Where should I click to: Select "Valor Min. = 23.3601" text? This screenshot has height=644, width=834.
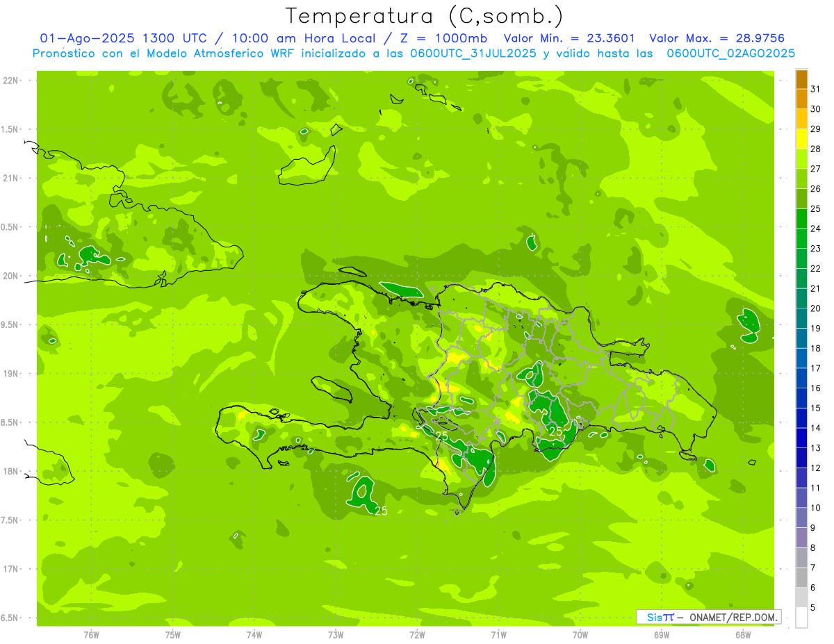coord(569,38)
